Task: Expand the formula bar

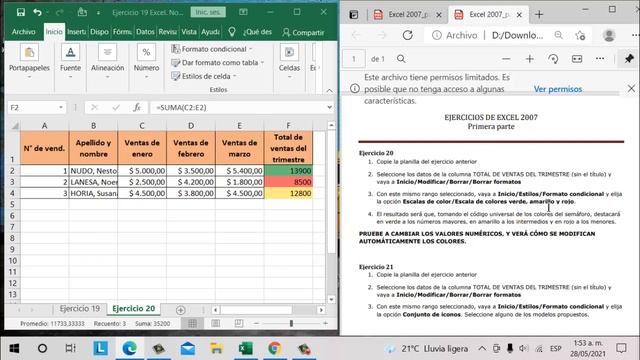Action: click(x=329, y=107)
